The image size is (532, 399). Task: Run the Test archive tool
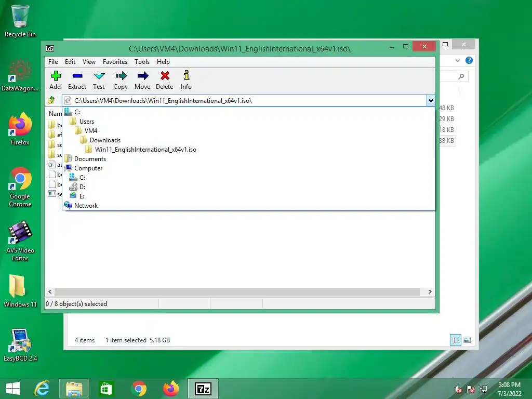(99, 80)
